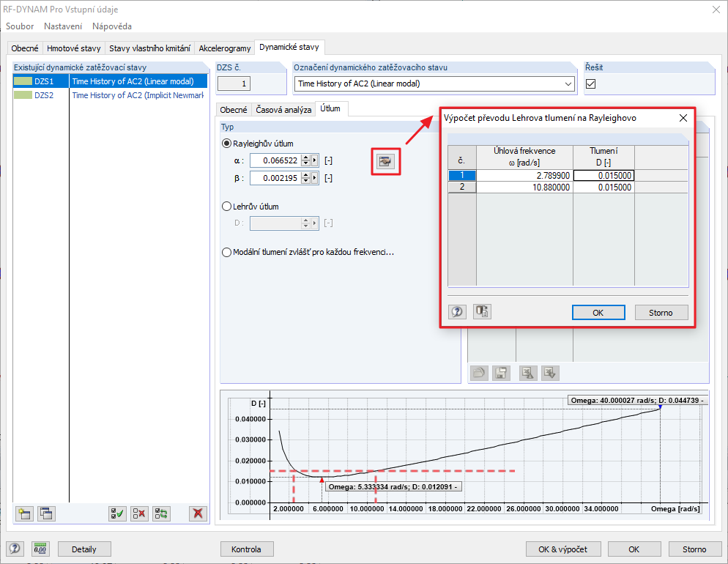Click the alpha value input field
The height and width of the screenshot is (564, 728).
276,160
